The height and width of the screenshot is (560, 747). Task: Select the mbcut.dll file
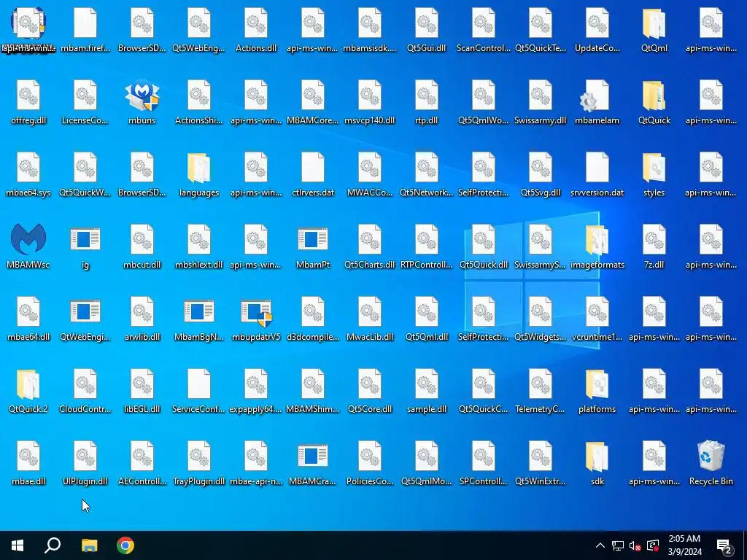coord(142,239)
